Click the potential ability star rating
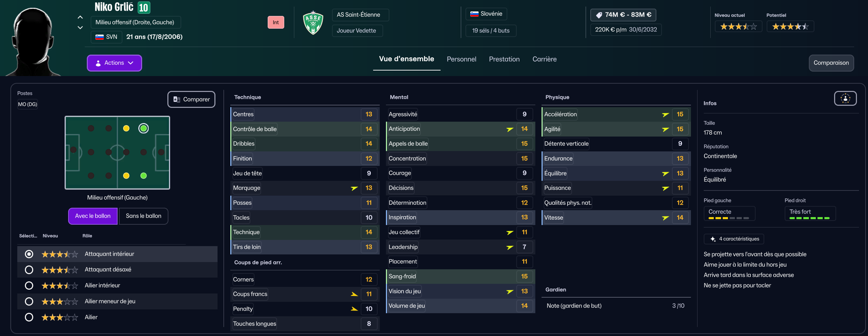This screenshot has height=336, width=868. tap(790, 27)
